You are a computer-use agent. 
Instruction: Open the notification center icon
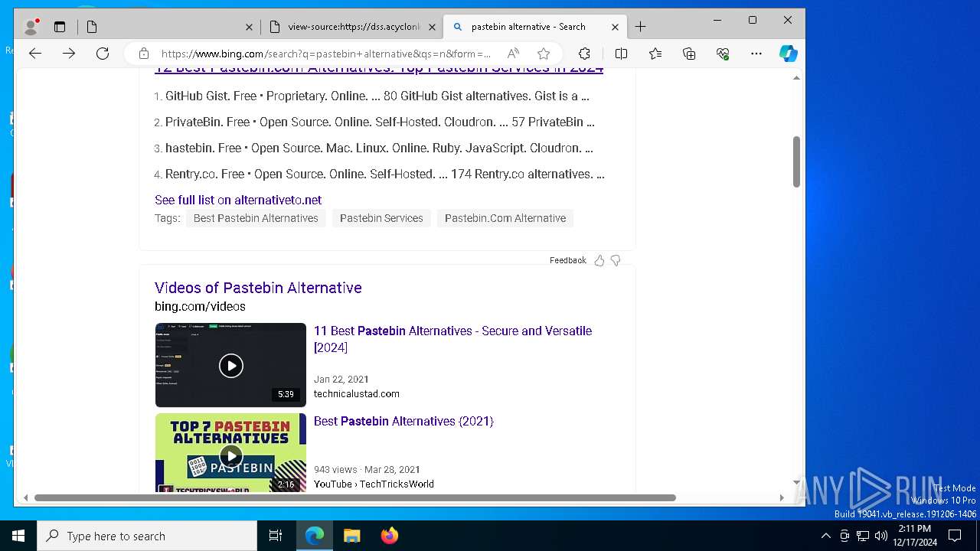click(x=955, y=536)
